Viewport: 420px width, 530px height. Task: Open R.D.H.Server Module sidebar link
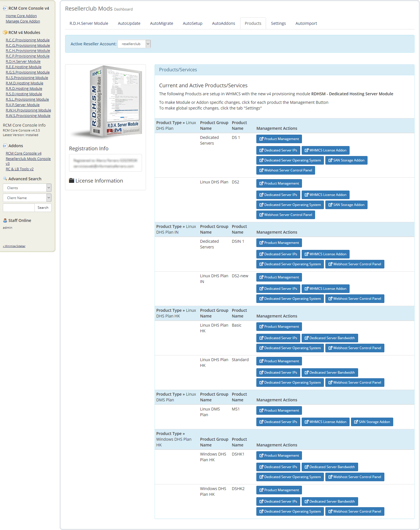coord(23,62)
